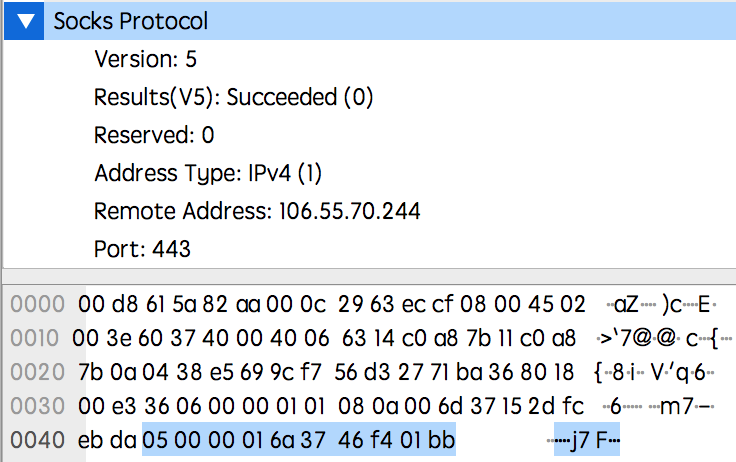Select the Reserved: 0 field
Viewport: 736px width, 462px height.
154,135
